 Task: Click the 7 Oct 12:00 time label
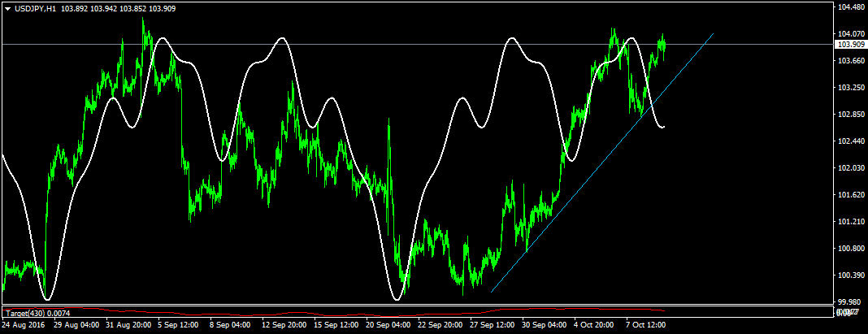point(647,325)
